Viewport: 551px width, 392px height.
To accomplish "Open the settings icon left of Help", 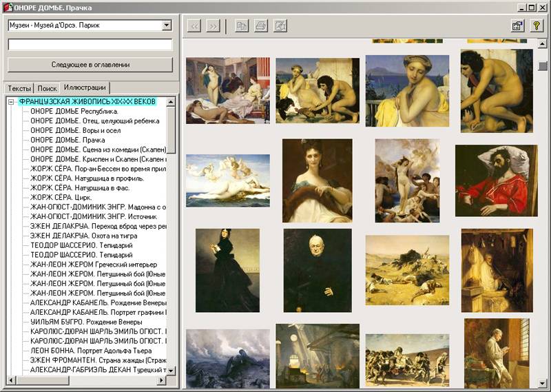I will pos(518,25).
